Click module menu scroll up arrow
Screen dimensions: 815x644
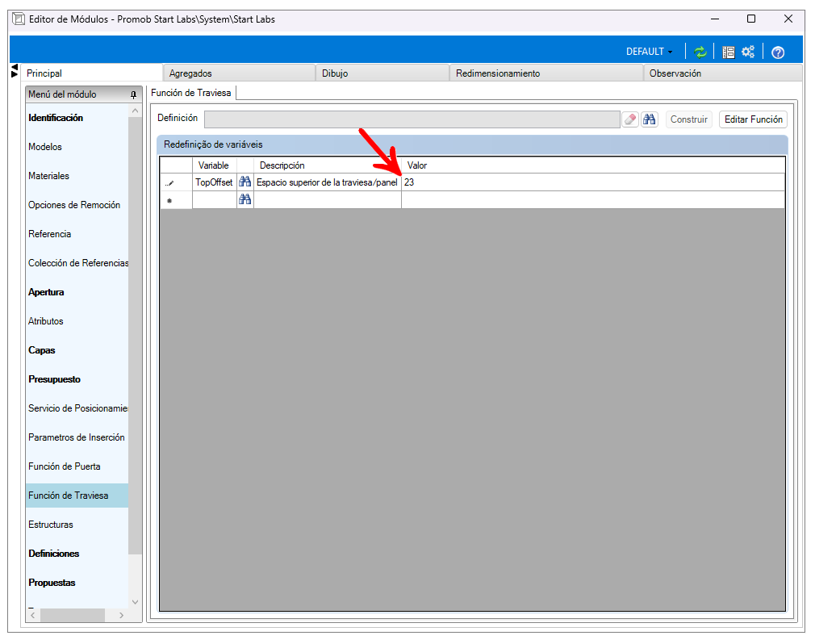[x=135, y=111]
